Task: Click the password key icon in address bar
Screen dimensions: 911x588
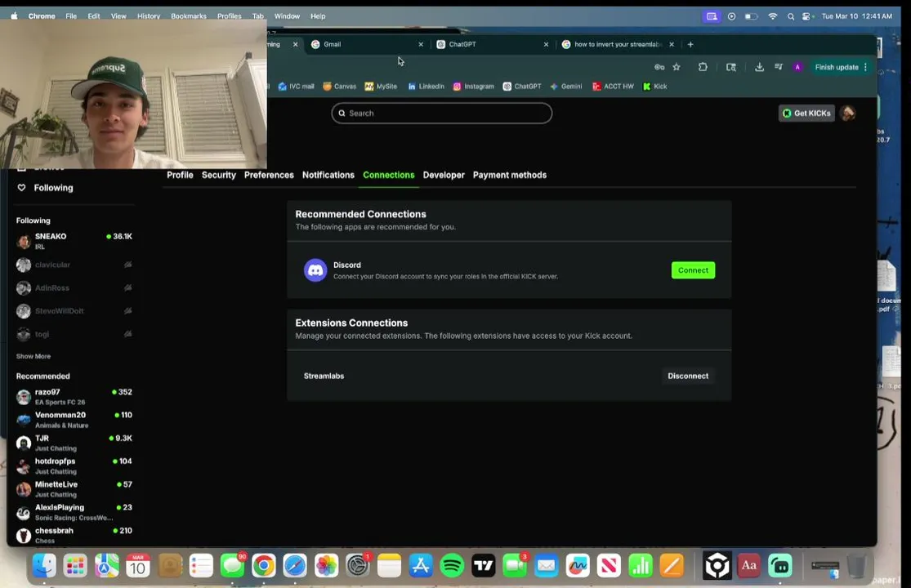Action: (659, 67)
